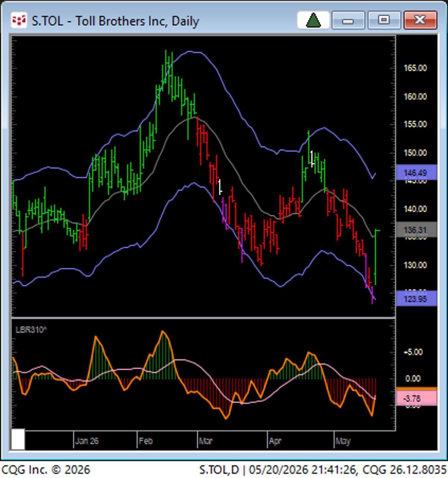This screenshot has width=448, height=478.
Task: Click the -3.78 oscillator value tag
Action: coord(416,398)
